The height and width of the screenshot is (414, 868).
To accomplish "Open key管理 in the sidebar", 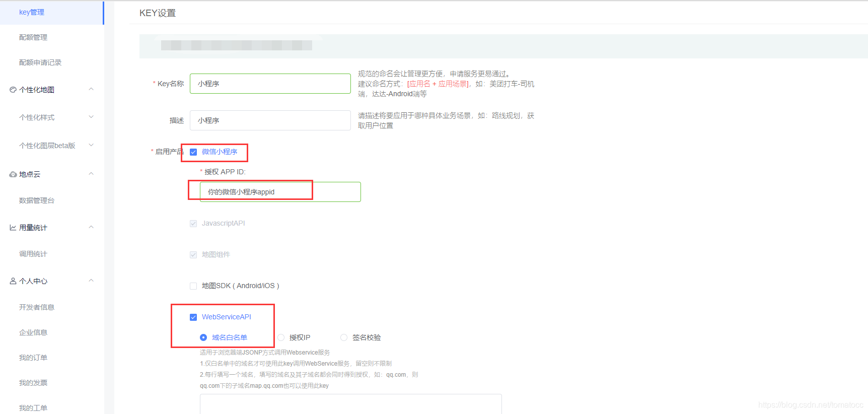I will coord(52,13).
